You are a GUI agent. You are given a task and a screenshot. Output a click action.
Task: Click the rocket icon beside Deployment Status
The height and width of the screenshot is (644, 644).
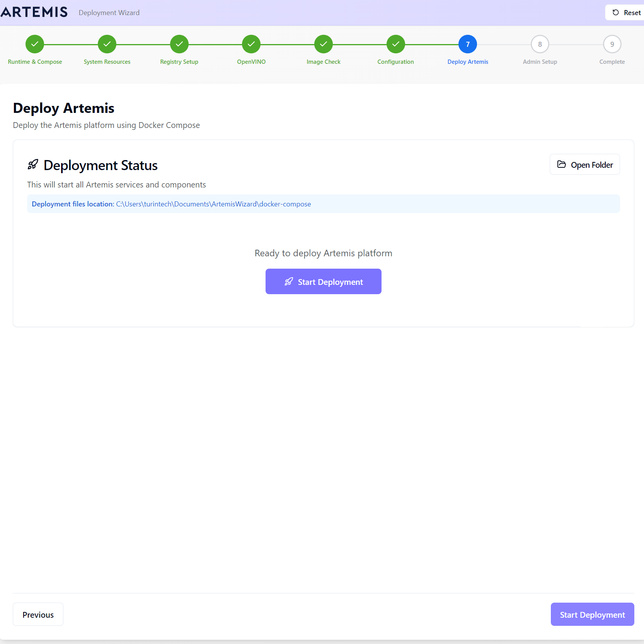(33, 164)
